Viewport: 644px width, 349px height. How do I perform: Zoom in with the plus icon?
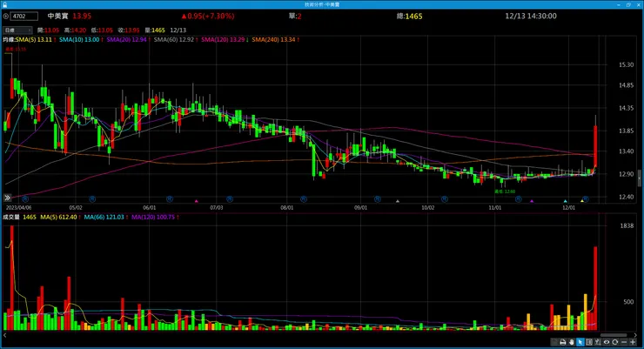tap(633, 342)
